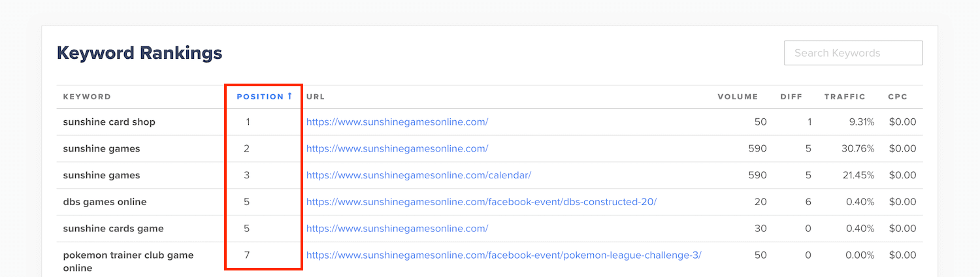The image size is (980, 277).
Task: Open the pokemon-league-challenge-3 event link
Action: (503, 255)
